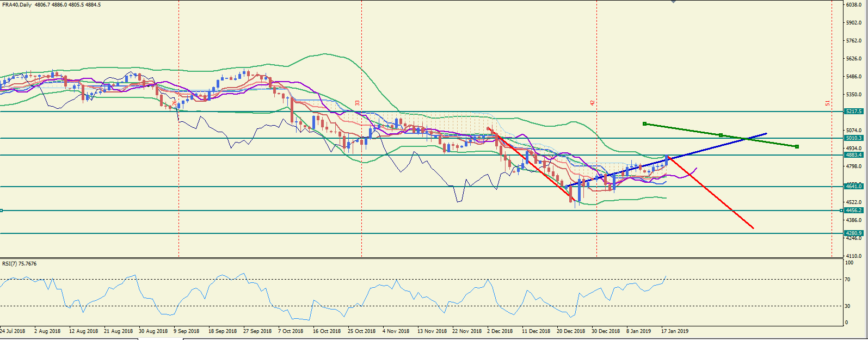This screenshot has height=340, width=868.
Task: Select the green trendline's left anchor square
Action: [644, 123]
